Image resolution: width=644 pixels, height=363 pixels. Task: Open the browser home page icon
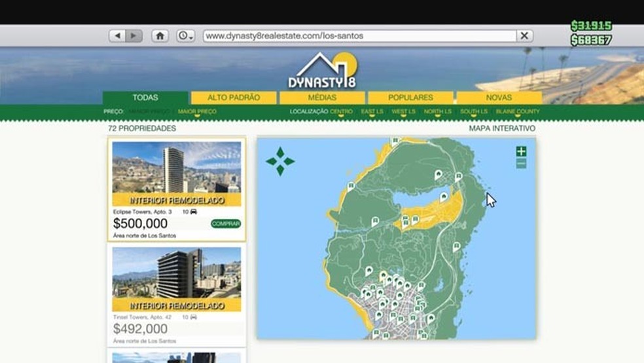[x=160, y=36]
